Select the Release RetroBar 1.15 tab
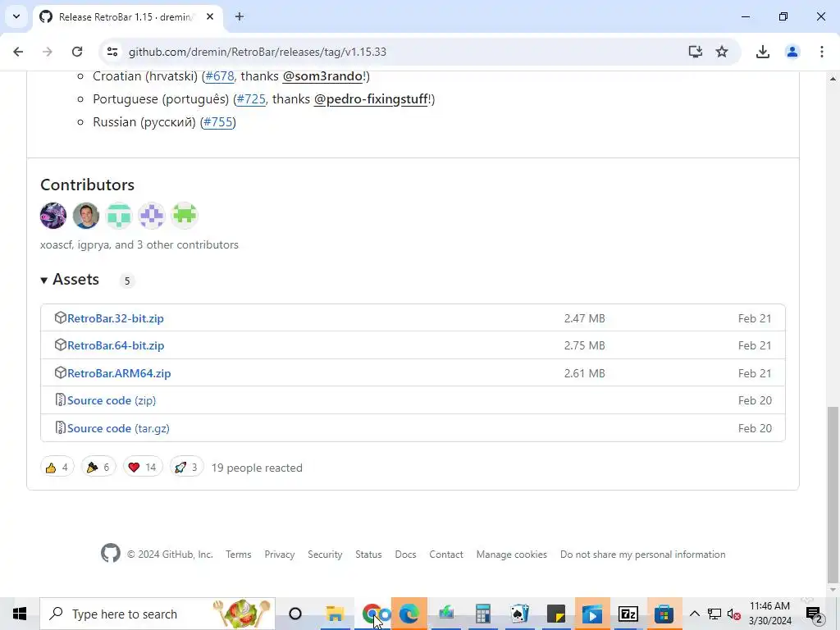 [126, 16]
